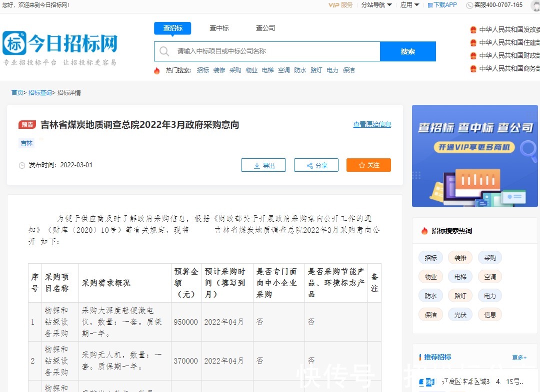Image resolution: width=540 pixels, height=392 pixels.
Task: Click 招标 pill in 招标搜索热词 panel
Action: click(430, 258)
